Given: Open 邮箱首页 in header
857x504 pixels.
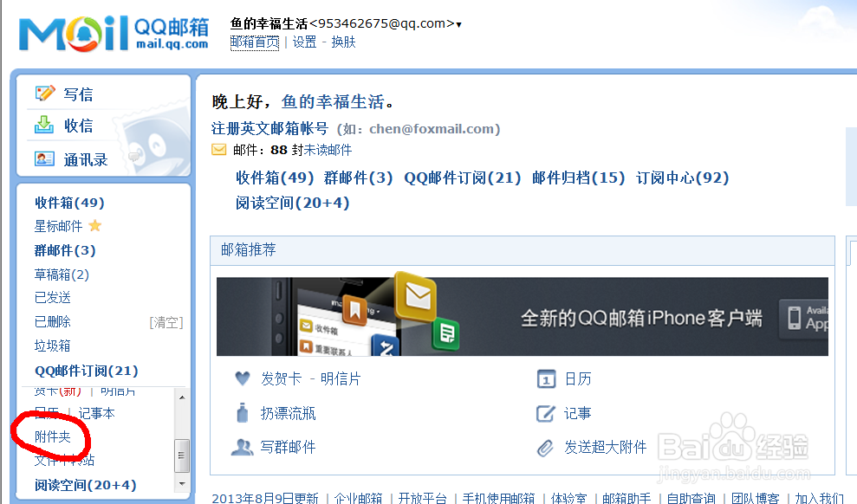Looking at the screenshot, I should coord(255,42).
